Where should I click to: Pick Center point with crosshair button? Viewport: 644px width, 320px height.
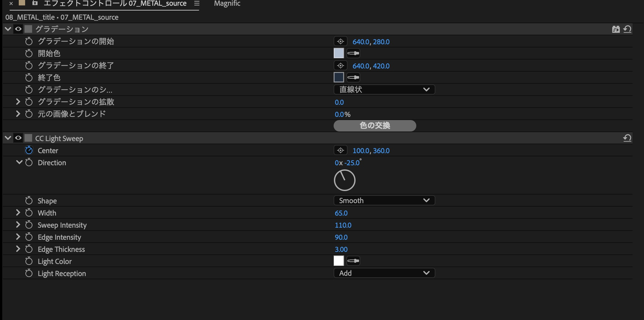point(340,150)
